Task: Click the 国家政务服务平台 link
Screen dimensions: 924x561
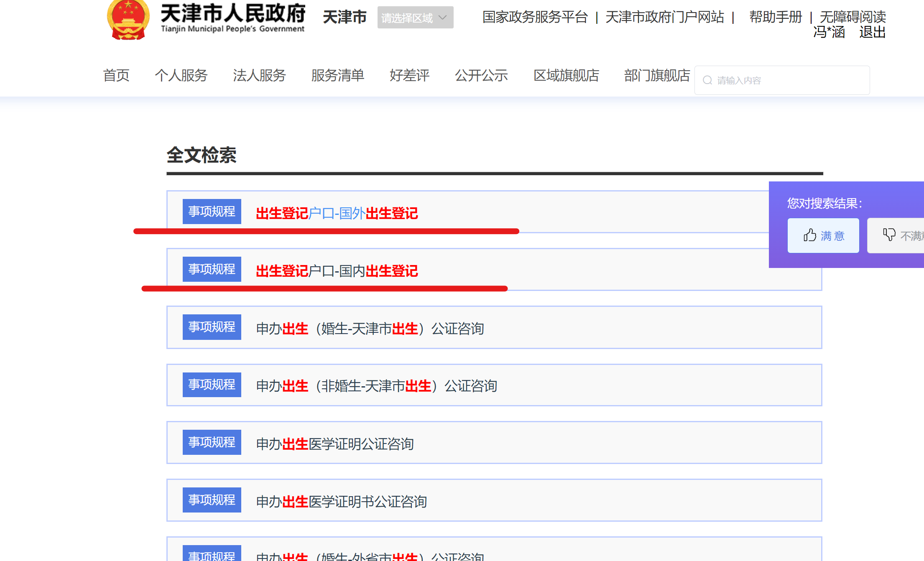Action: [535, 17]
